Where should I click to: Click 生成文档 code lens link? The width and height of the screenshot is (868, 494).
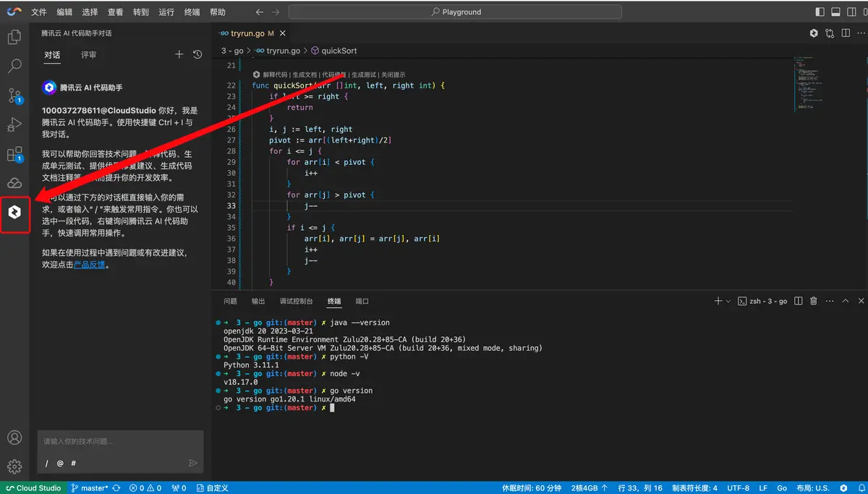tap(305, 74)
